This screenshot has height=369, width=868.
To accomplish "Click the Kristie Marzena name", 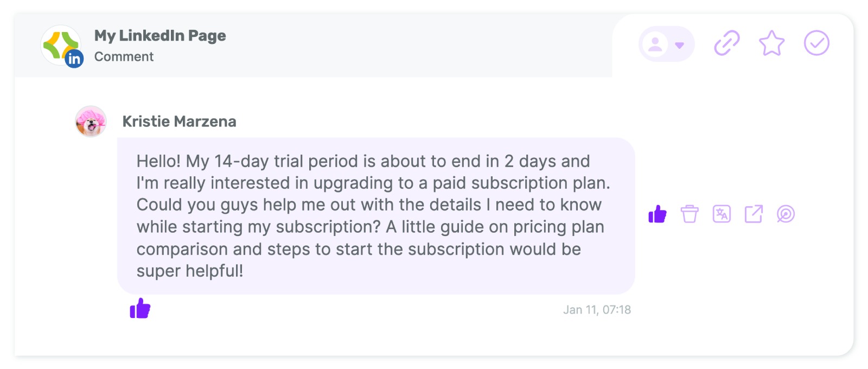I will (x=179, y=122).
